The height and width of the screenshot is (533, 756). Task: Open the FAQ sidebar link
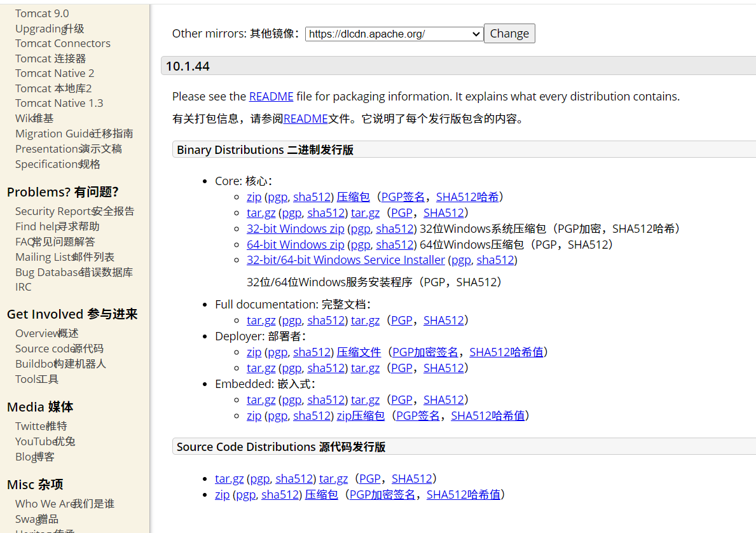pos(55,242)
